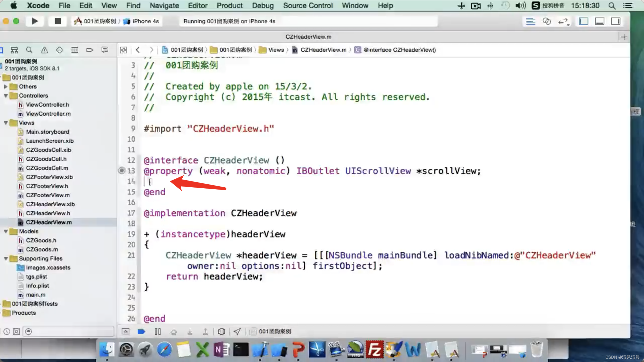Screen dimensions: 644x362
Task: Click the CZHeaderView.m file in navigator
Action: [x=49, y=222]
